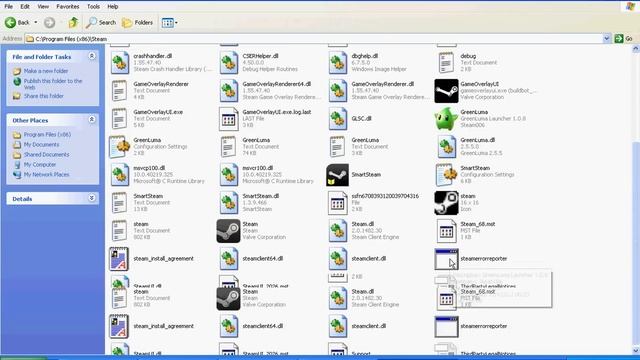
Task: Open My Computer link
Action: pyautogui.click(x=40, y=164)
